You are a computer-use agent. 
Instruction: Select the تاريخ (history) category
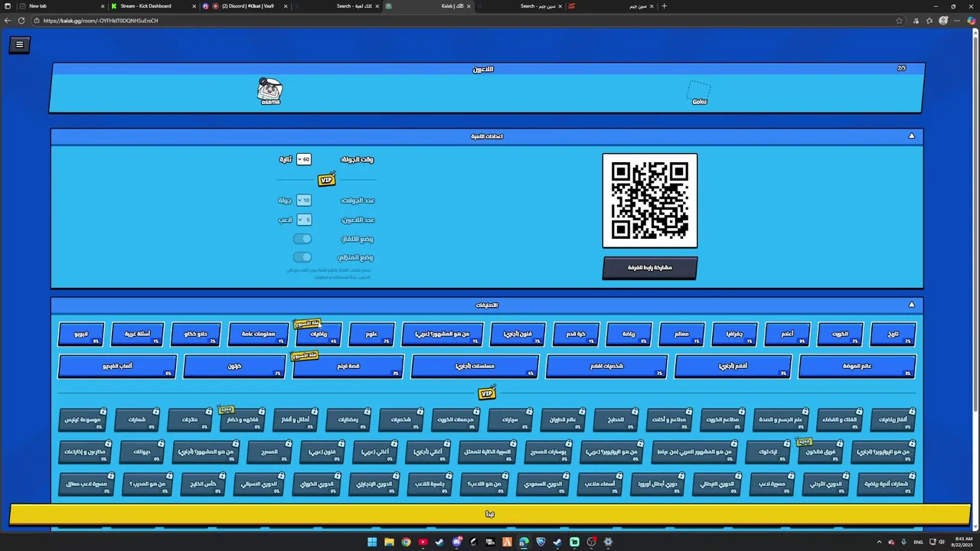tap(893, 334)
